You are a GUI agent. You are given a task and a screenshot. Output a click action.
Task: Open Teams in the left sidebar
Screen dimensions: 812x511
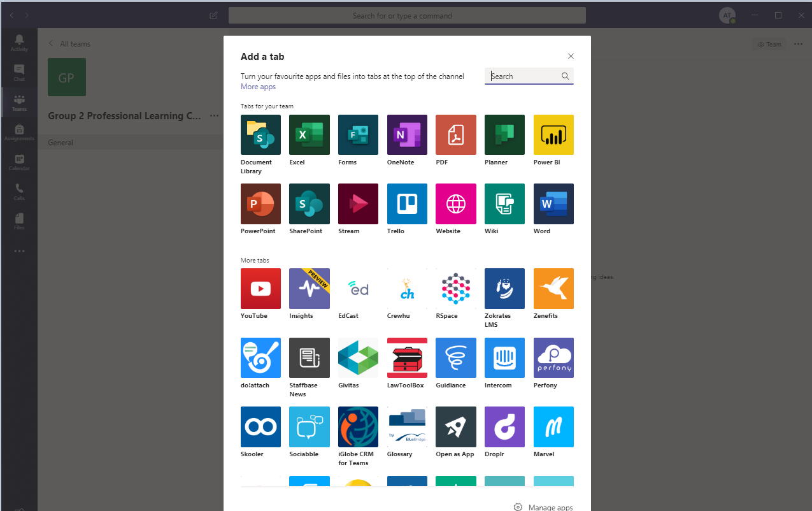pyautogui.click(x=19, y=103)
